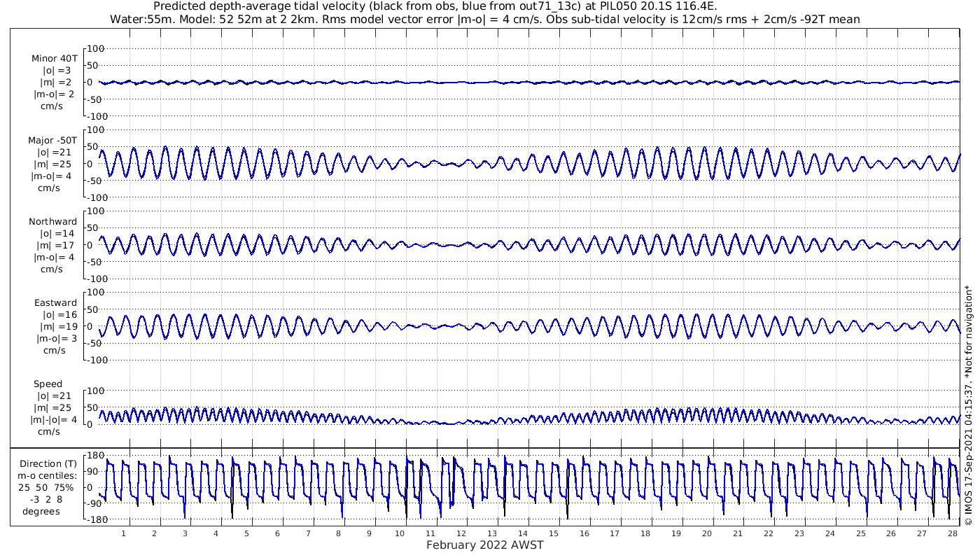Click the "Eastward" panel label
The height and width of the screenshot is (560, 980).
tap(55, 303)
